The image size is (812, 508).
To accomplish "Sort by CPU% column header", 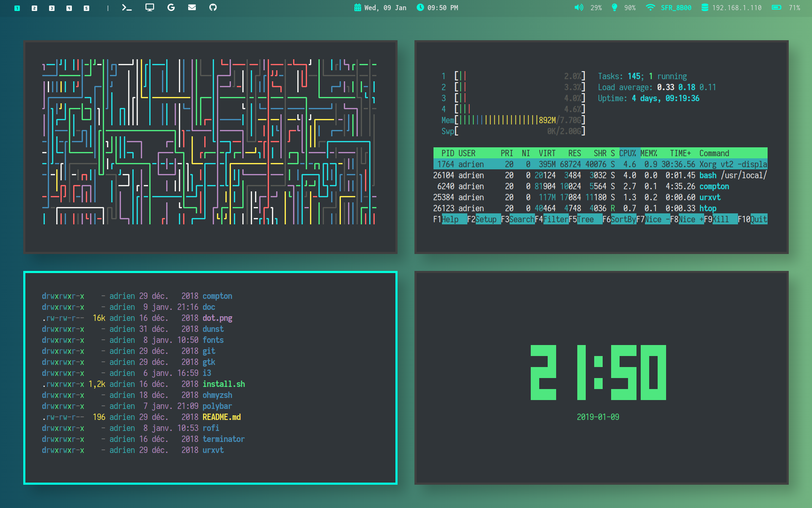I will click(627, 153).
